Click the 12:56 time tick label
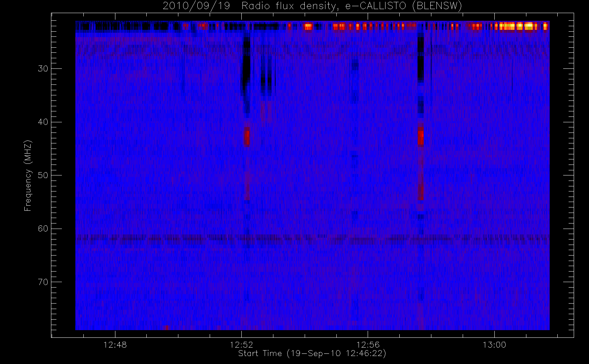589x364 pixels. pyautogui.click(x=368, y=345)
